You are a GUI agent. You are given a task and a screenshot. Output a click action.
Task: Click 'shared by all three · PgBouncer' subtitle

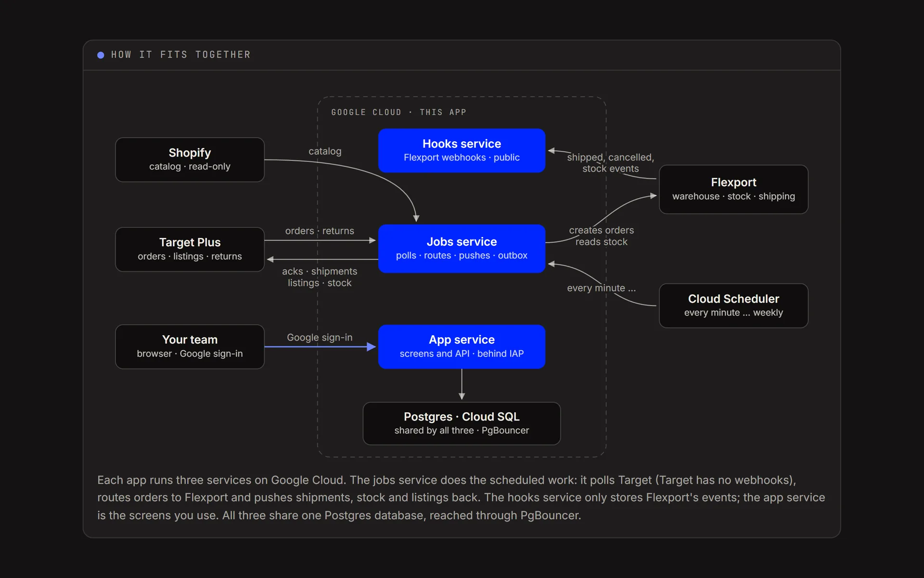462,430
